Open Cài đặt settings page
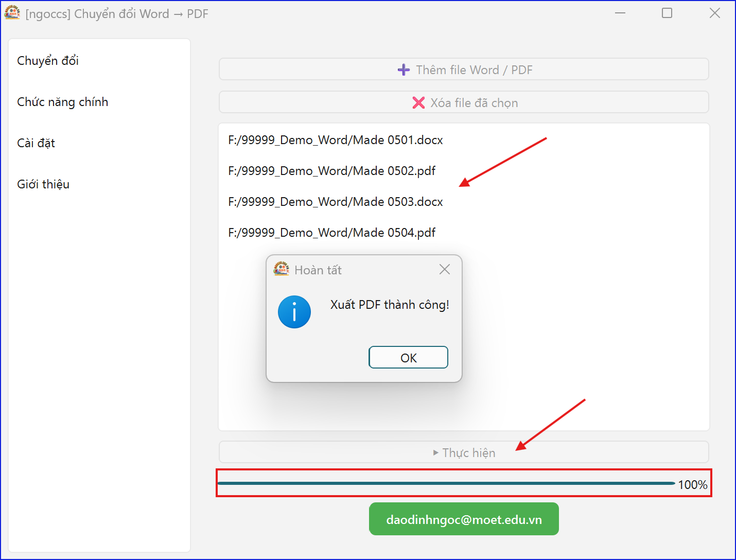The width and height of the screenshot is (736, 560). pyautogui.click(x=36, y=143)
